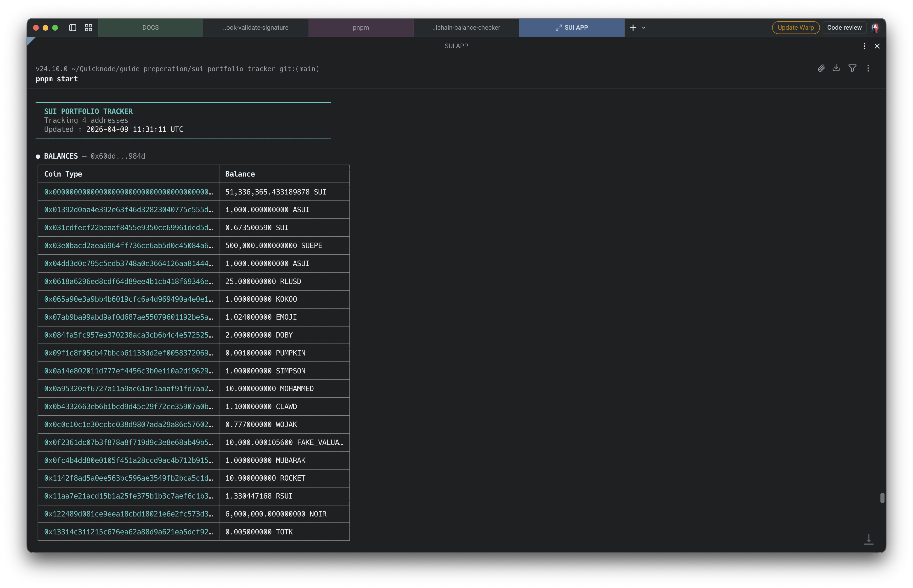The height and width of the screenshot is (588, 913).
Task: Close the SUI APP pane
Action: pyautogui.click(x=877, y=46)
